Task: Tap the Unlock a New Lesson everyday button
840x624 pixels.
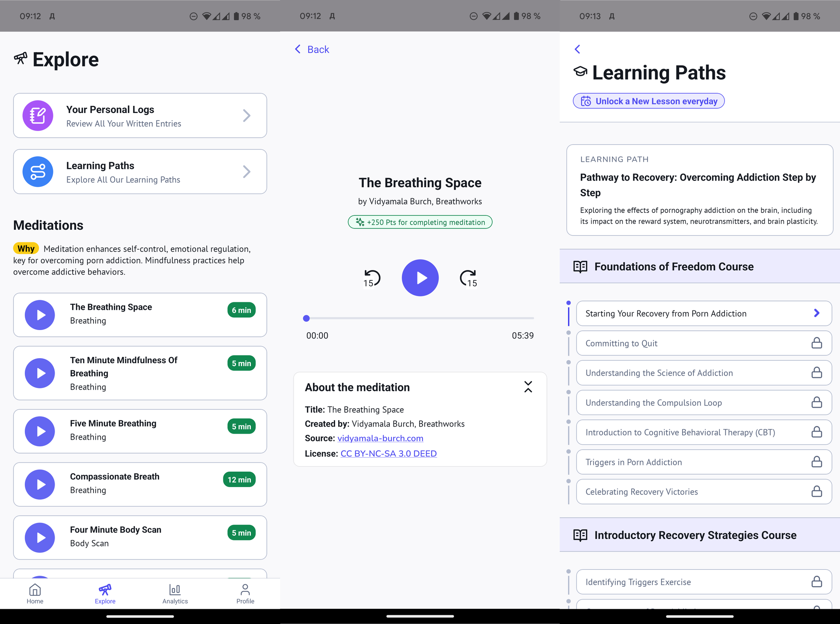Action: tap(649, 101)
